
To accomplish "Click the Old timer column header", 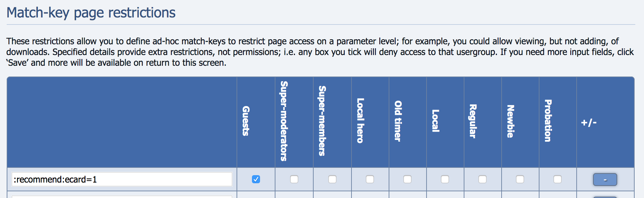I will click(x=398, y=121).
